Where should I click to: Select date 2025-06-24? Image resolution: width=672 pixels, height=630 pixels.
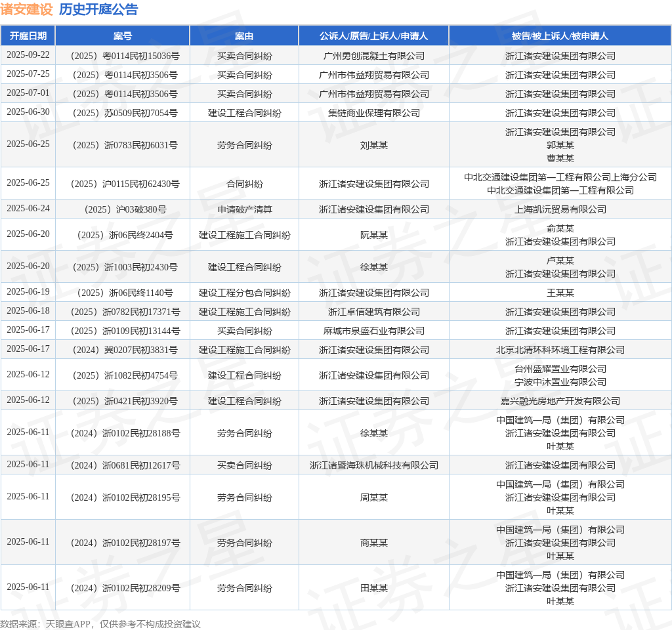click(x=28, y=208)
